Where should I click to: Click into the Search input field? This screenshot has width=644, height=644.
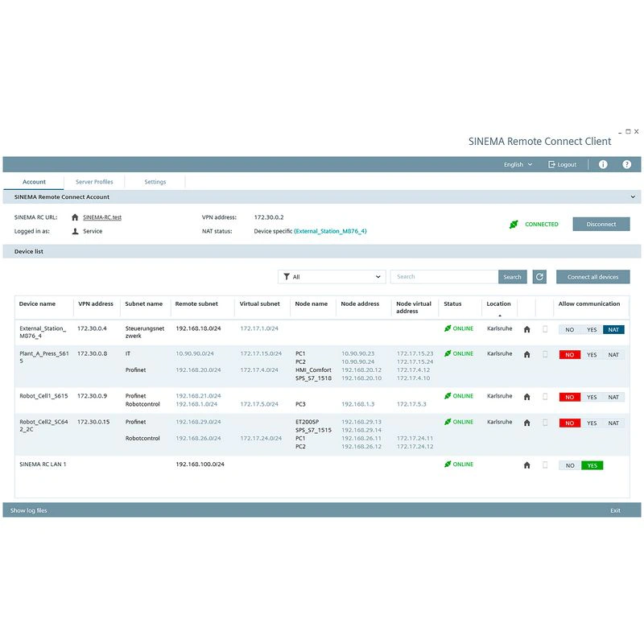(x=444, y=277)
